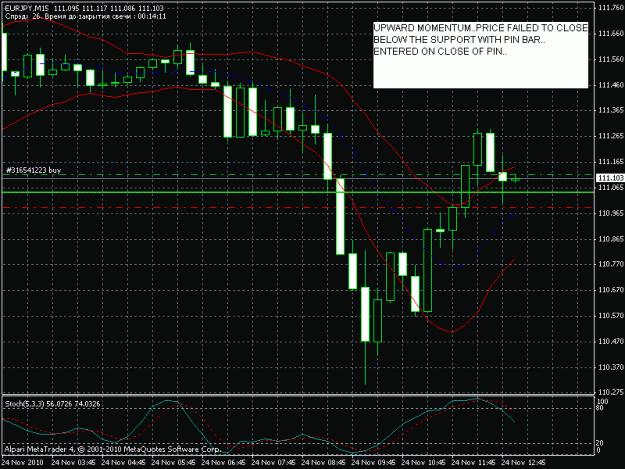Click price axis label 111.365
The image size is (625, 469).
tap(611, 110)
